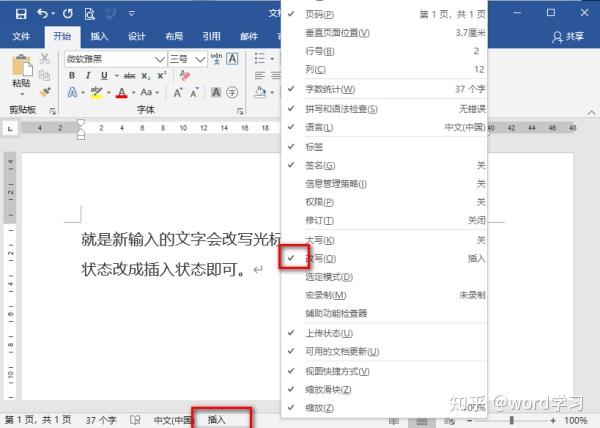The image size is (600, 428).
Task: Open highlight color dropdown arrow
Action: pyautogui.click(x=109, y=93)
